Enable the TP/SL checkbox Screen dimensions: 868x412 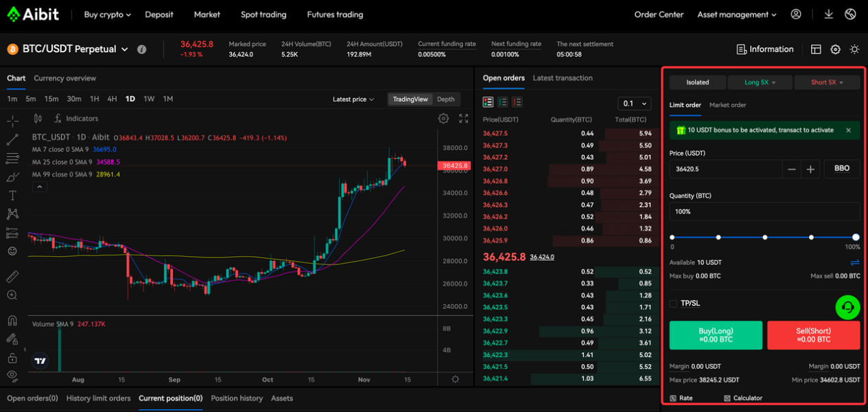[673, 304]
